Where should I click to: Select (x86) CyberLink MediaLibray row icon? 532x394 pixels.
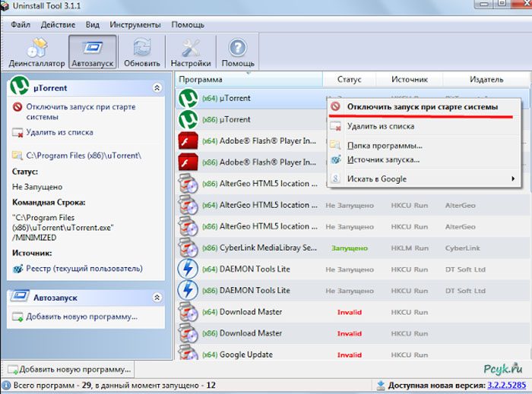click(188, 248)
